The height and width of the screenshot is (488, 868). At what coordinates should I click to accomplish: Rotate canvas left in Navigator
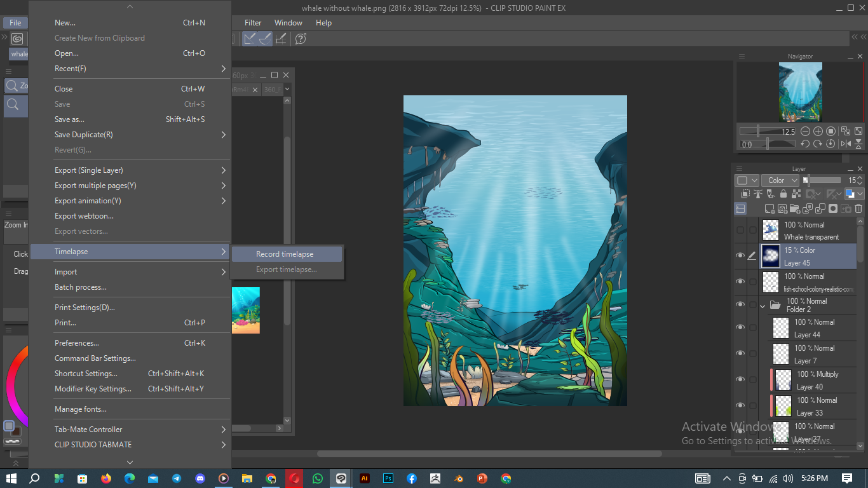[805, 144]
